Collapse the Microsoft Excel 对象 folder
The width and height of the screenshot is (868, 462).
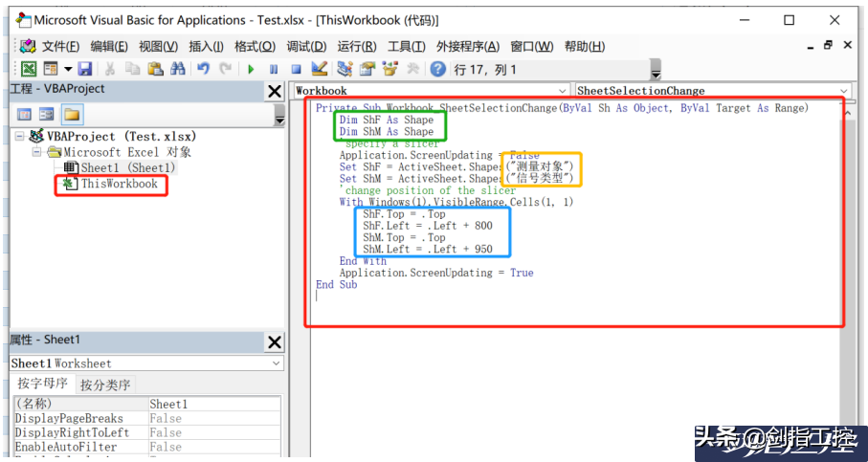click(37, 151)
